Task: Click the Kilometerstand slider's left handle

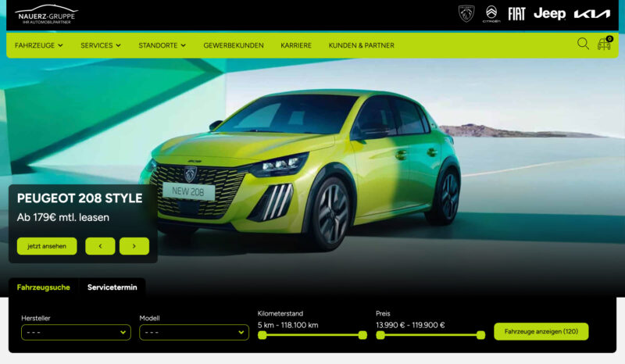Action: [x=262, y=335]
